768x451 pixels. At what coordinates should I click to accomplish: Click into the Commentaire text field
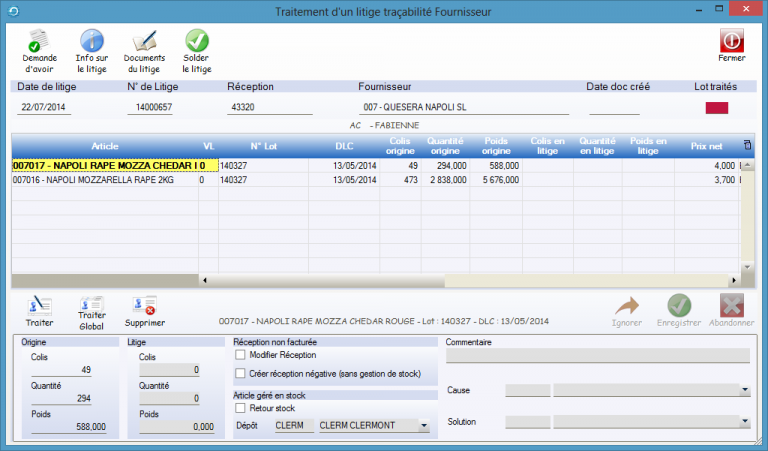(x=597, y=356)
